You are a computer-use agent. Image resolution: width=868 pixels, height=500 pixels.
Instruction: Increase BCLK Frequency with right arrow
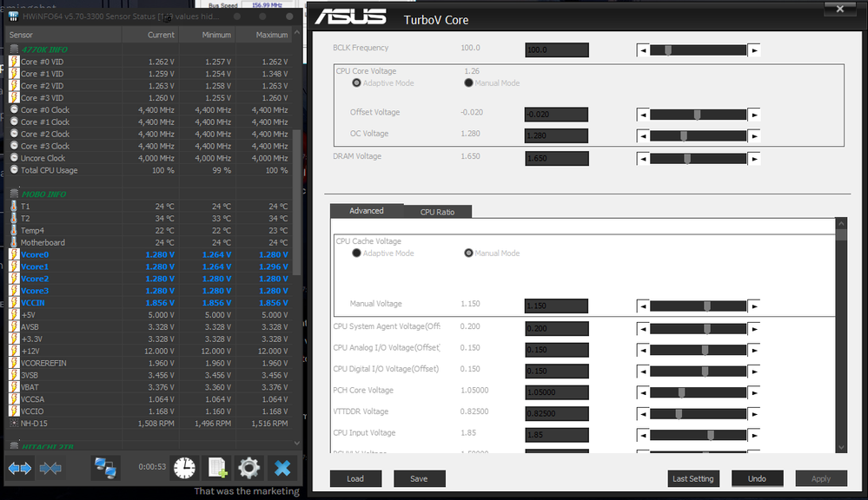[754, 50]
